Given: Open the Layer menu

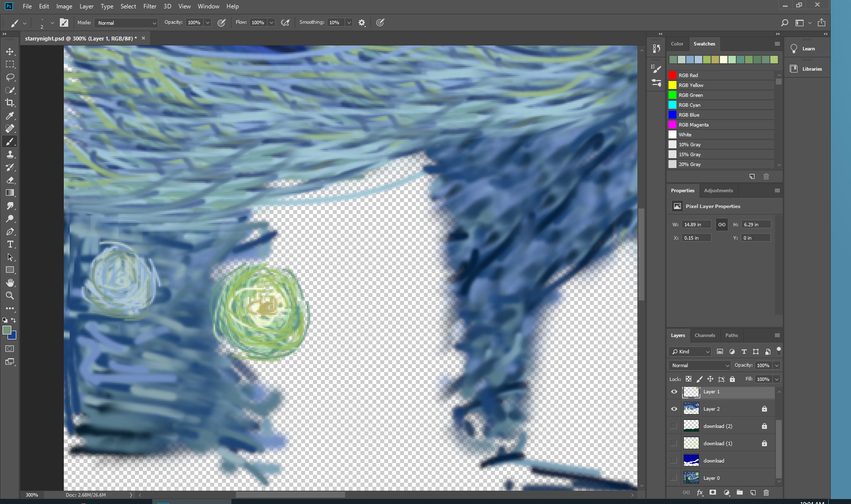Looking at the screenshot, I should pyautogui.click(x=87, y=6).
